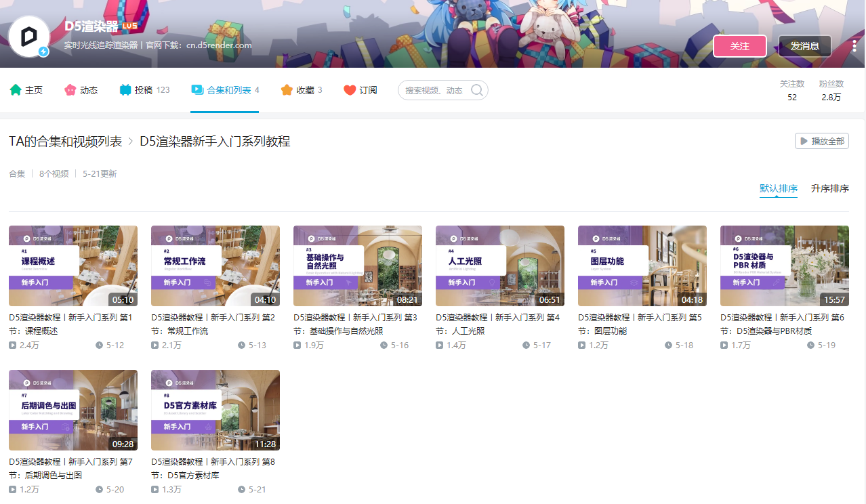
Task: Open the #7 后期调色与出图 video thumbnail
Action: (x=73, y=410)
